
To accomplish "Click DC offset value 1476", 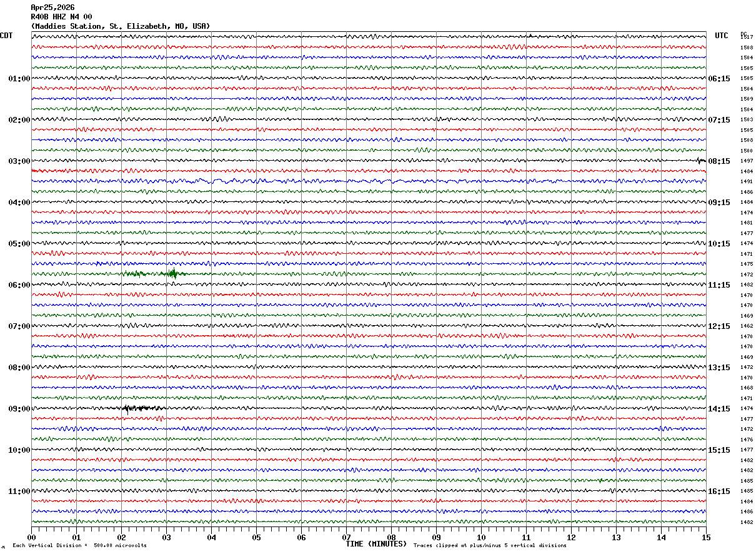I will pyautogui.click(x=747, y=440).
